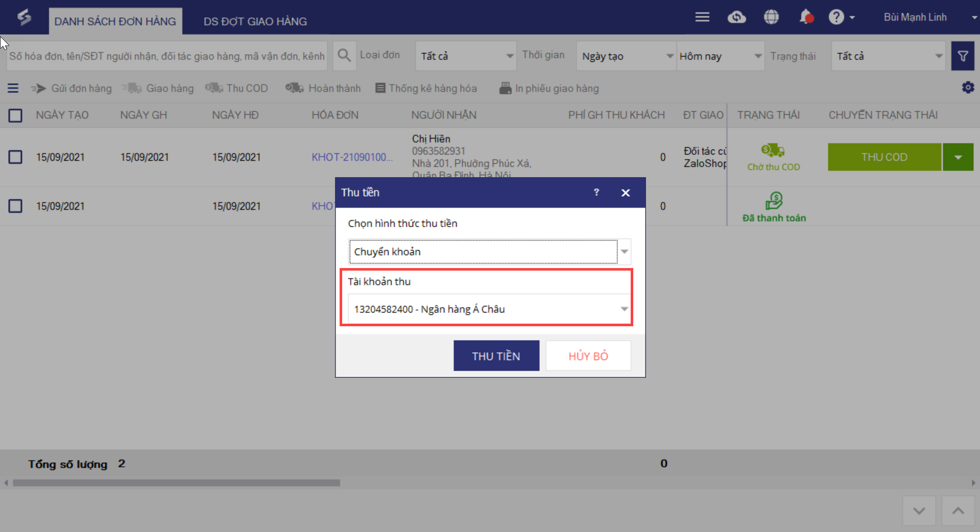
Task: Click the Đã thanh toán status icon
Action: pyautogui.click(x=774, y=201)
